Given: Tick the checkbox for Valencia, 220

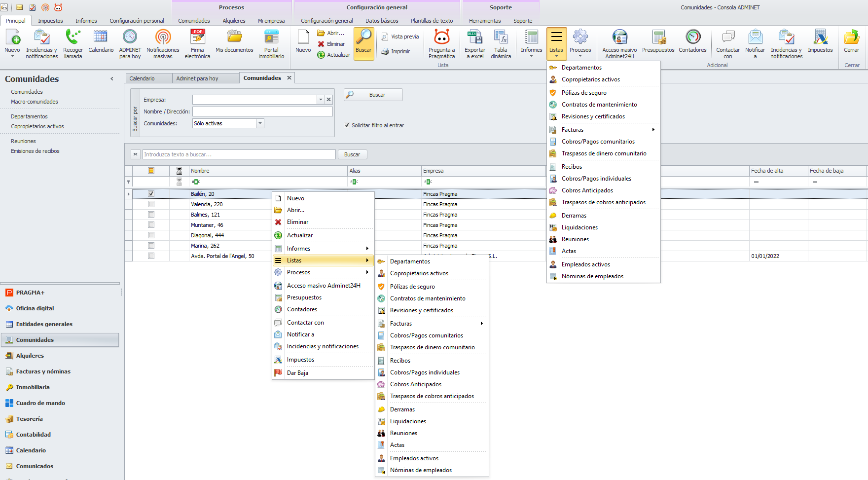Looking at the screenshot, I should [x=151, y=204].
